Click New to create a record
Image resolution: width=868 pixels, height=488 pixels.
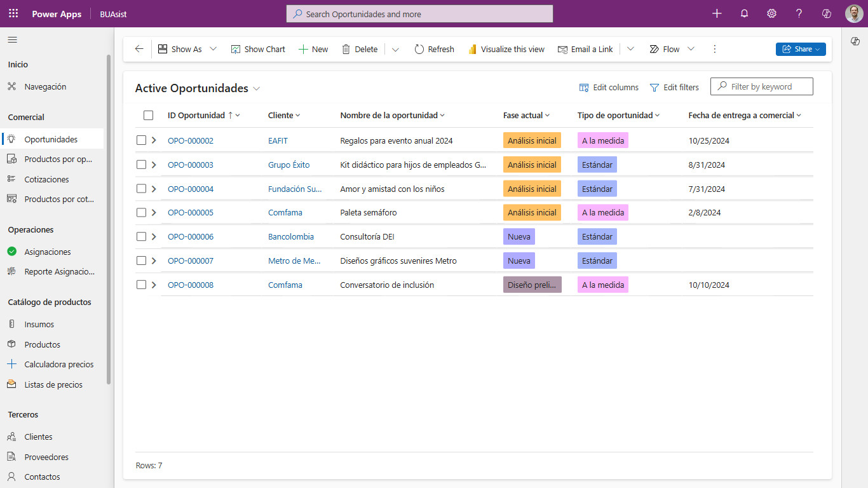(x=313, y=49)
